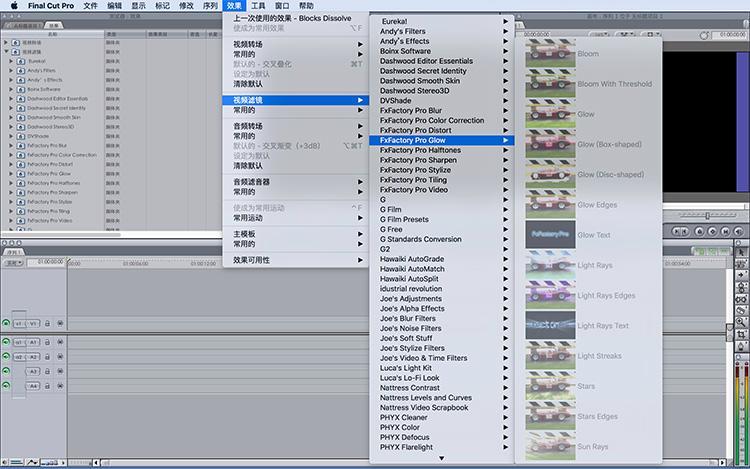This screenshot has width=750, height=469.
Task: Lock the A1 audio track
Action: click(x=47, y=342)
